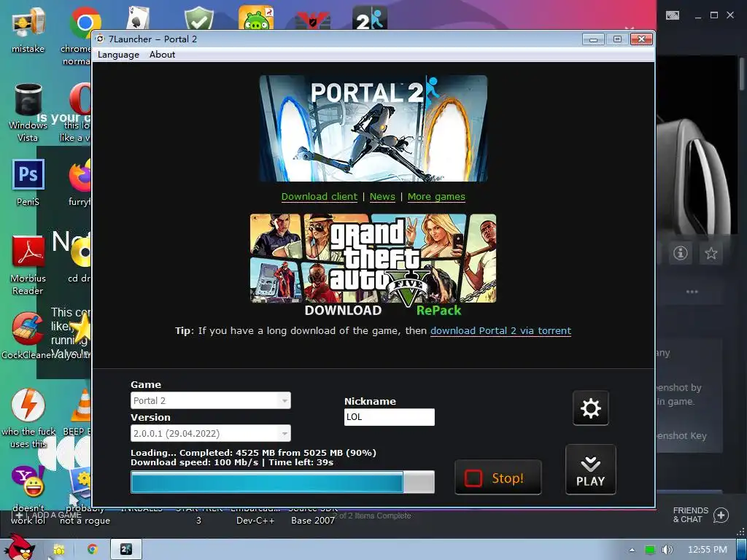Expand the Version dropdown showing 2.0.0.1

pyautogui.click(x=211, y=433)
